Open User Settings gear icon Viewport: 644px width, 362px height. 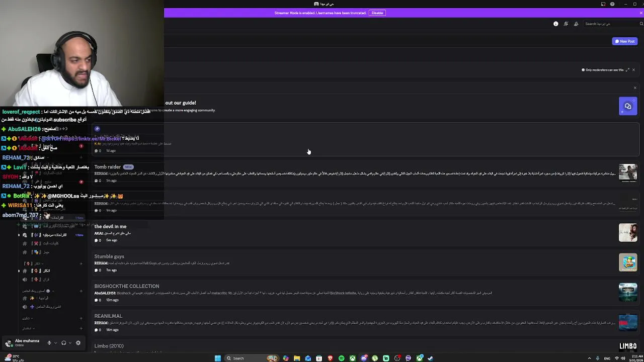pyautogui.click(x=78, y=343)
